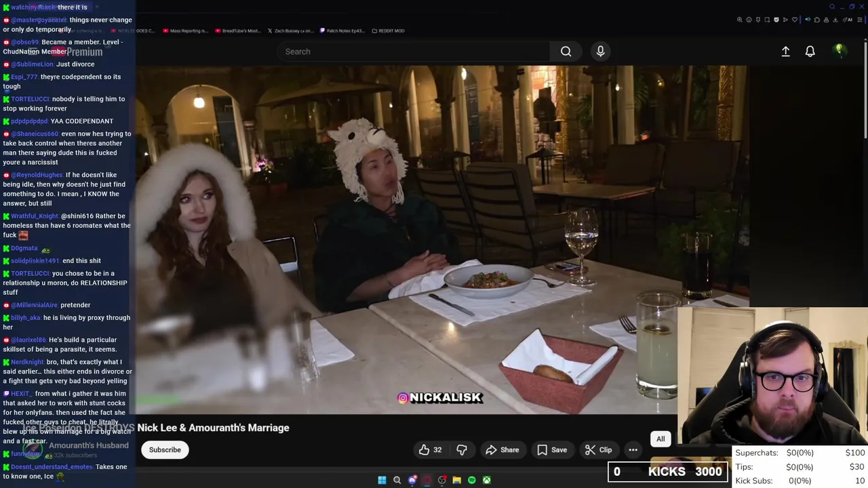
Task: Open the AI assistant toolbar button
Action: click(x=848, y=20)
